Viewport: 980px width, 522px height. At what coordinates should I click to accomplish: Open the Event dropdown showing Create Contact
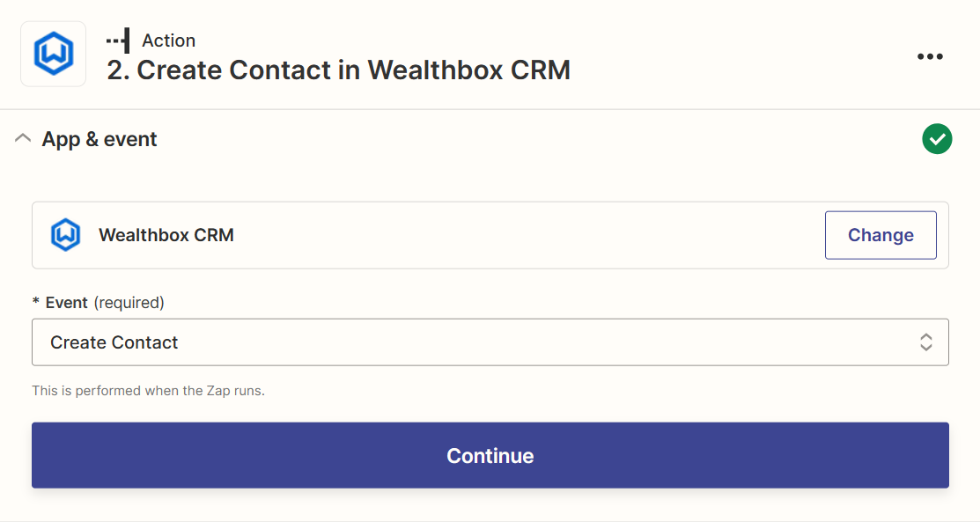pyautogui.click(x=490, y=342)
